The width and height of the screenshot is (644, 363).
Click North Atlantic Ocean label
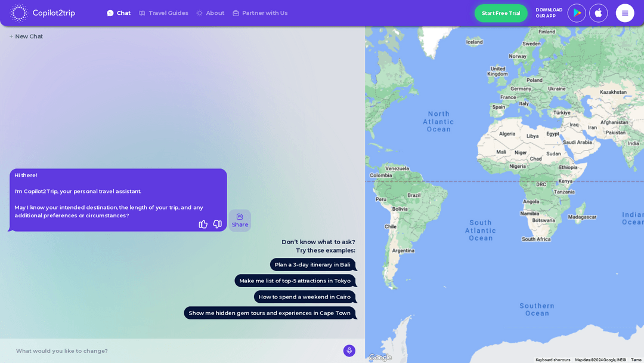pos(439,121)
